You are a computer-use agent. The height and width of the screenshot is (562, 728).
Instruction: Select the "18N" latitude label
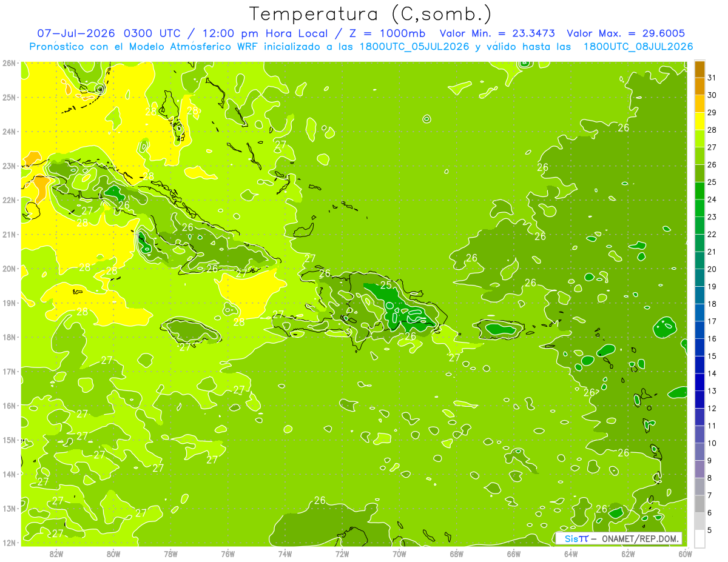8,337
